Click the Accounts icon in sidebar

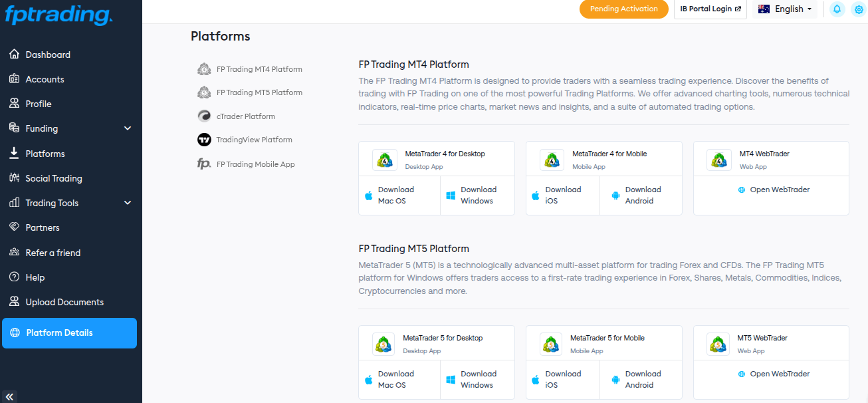(x=14, y=79)
